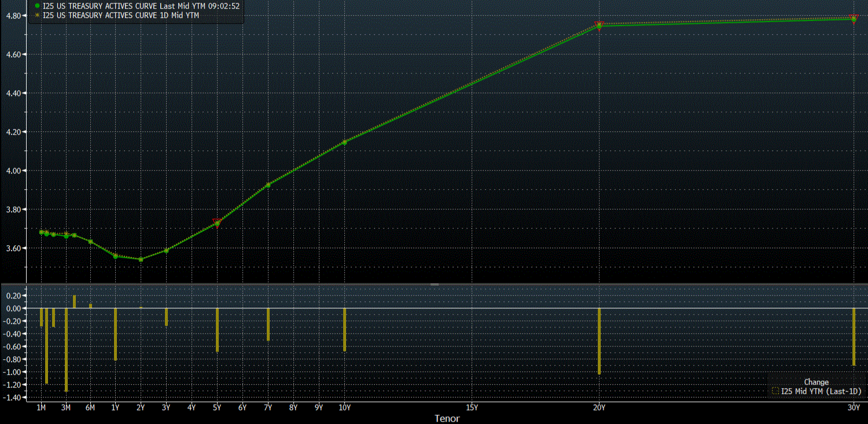The height and width of the screenshot is (424, 868).
Task: Click the red triangle marker at 30Y
Action: click(x=854, y=19)
